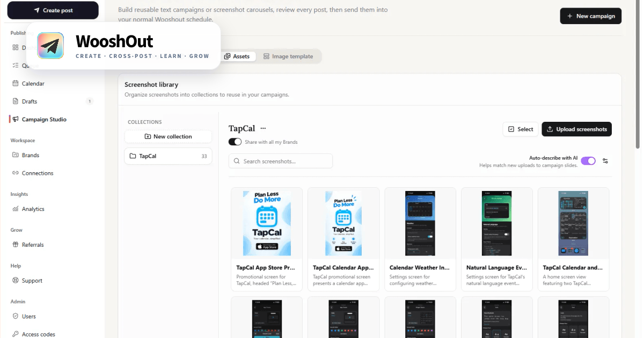Click the Analytics chart icon
The width and height of the screenshot is (644, 338).
(x=16, y=209)
